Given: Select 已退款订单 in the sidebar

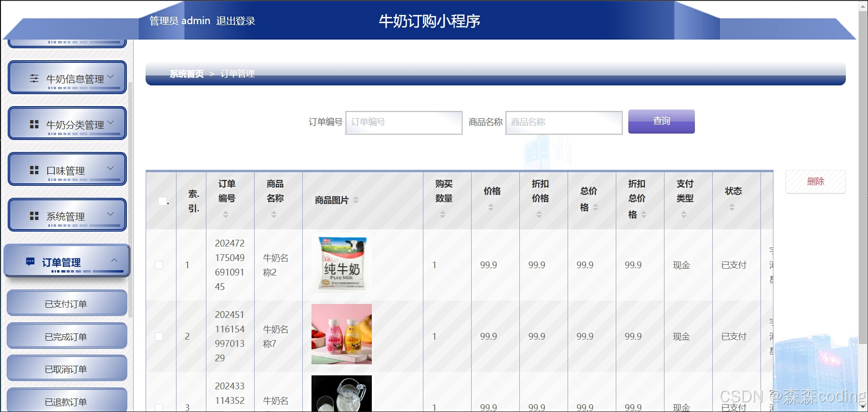Looking at the screenshot, I should [67, 400].
